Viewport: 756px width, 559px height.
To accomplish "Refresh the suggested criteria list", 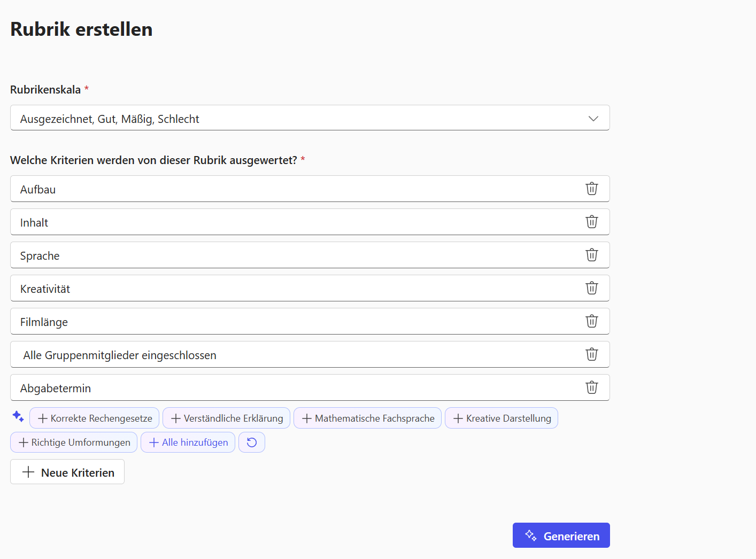I will [252, 442].
